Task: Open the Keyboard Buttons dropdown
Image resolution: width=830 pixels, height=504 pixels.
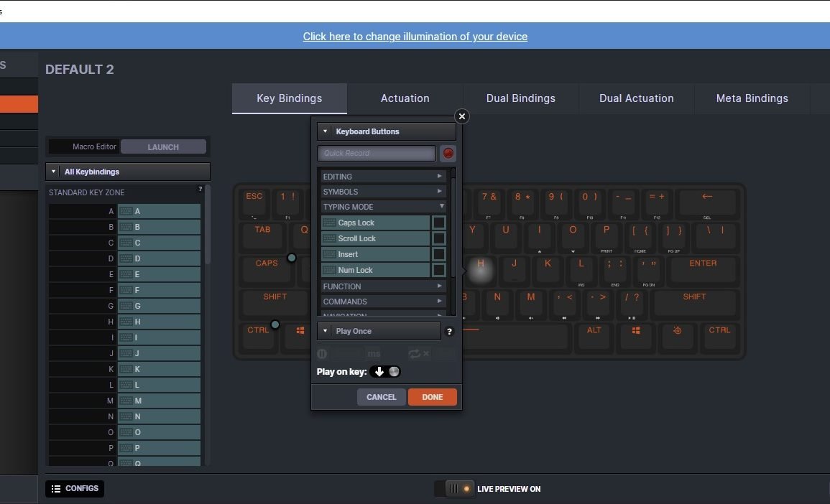Action: click(x=387, y=131)
